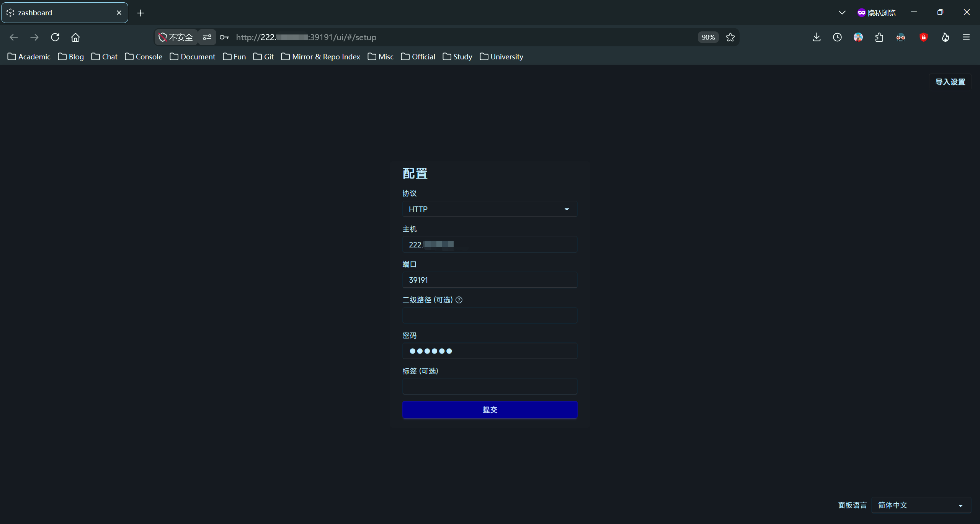The width and height of the screenshot is (980, 524).
Task: Open the Document bookmarks folder
Action: click(193, 57)
